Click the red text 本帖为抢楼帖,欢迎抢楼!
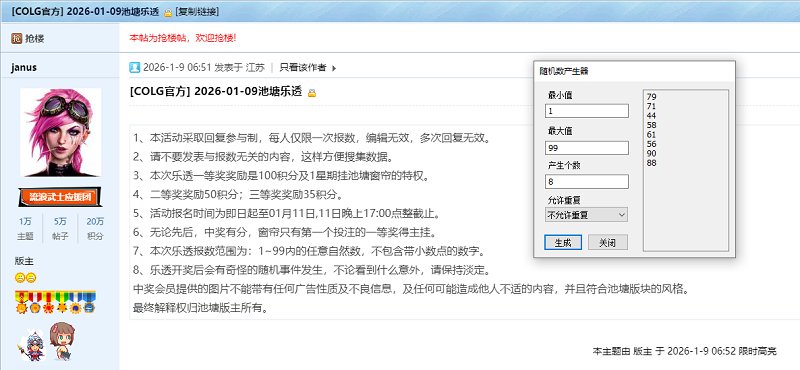This screenshot has width=800, height=370. tap(183, 38)
